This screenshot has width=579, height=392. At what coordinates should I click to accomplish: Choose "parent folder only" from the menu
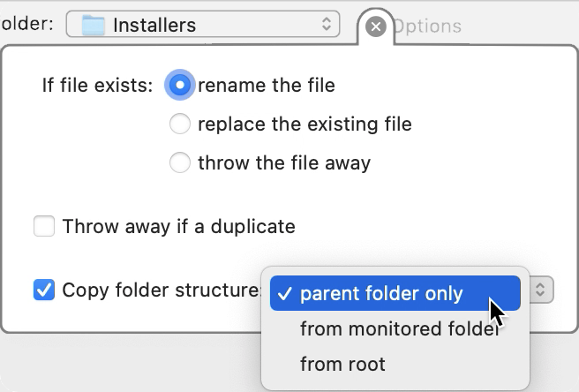coord(381,294)
